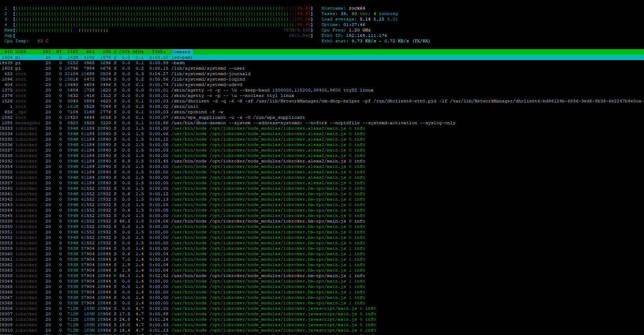Select the javascript row using 17.8% CPU
This screenshot has height=335, width=644.
point(322,314)
